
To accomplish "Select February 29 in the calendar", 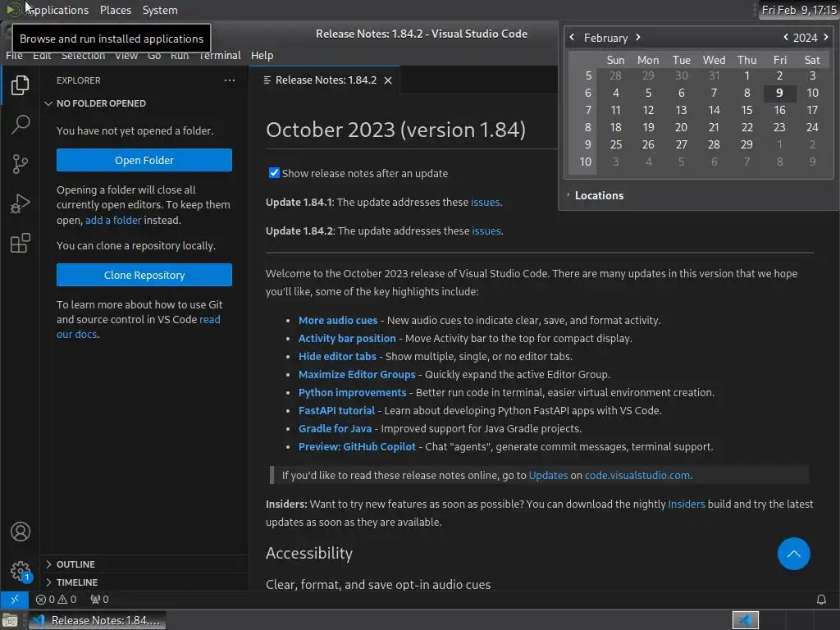I will (x=746, y=144).
